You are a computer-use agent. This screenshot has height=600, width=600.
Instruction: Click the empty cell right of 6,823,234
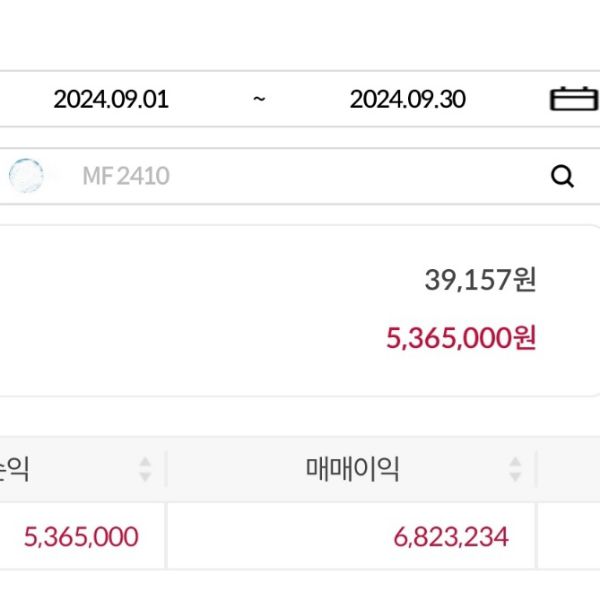click(x=569, y=537)
